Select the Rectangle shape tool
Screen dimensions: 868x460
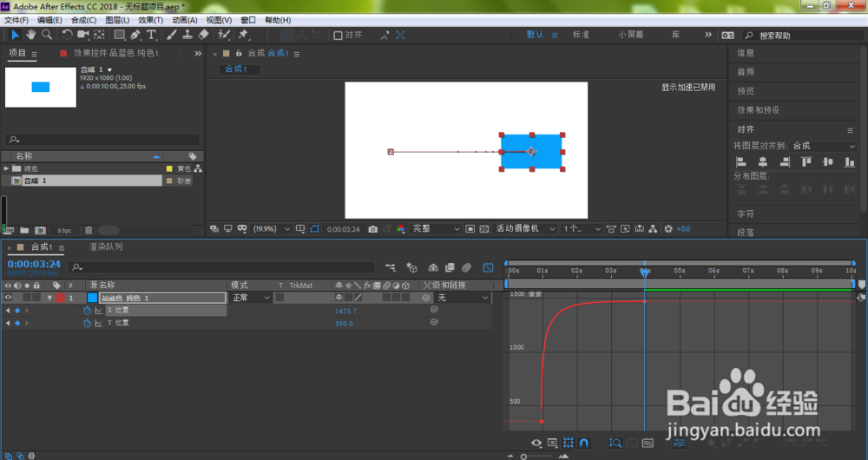point(119,35)
